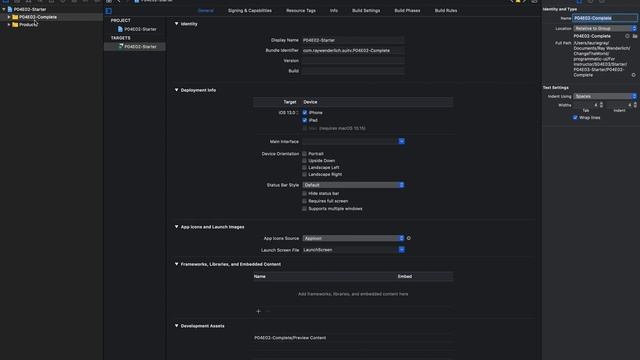Expand the Products folder triangle
This screenshot has height=360, width=640.
pos(9,24)
